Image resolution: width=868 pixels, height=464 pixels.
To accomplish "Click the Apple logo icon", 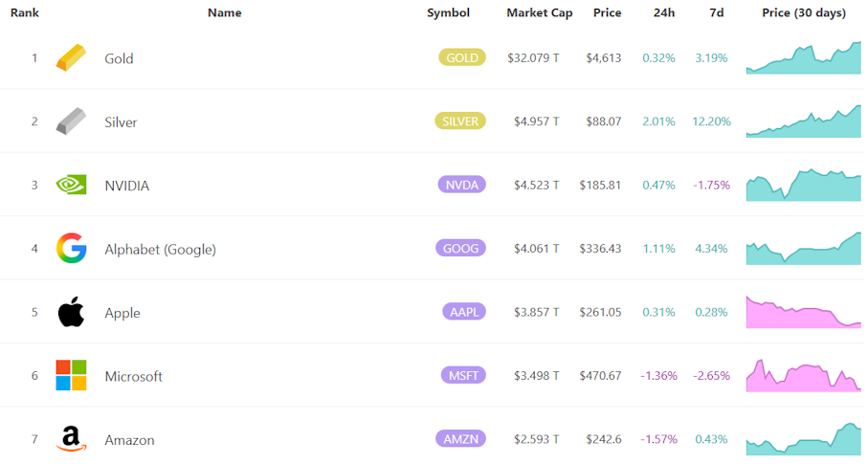I will (x=71, y=312).
